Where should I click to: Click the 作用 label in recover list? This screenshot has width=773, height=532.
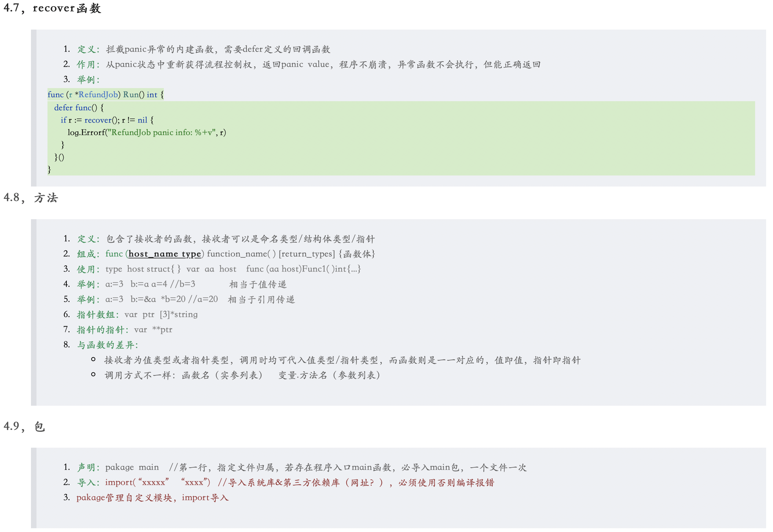(88, 65)
